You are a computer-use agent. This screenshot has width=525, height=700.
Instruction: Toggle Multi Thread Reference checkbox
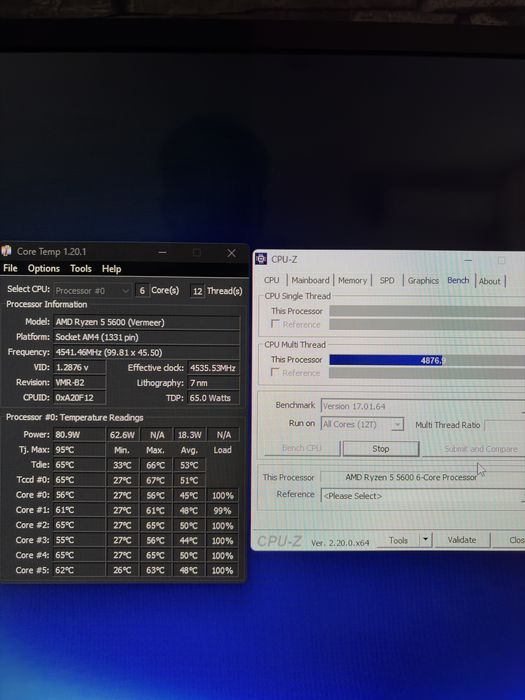[x=275, y=372]
